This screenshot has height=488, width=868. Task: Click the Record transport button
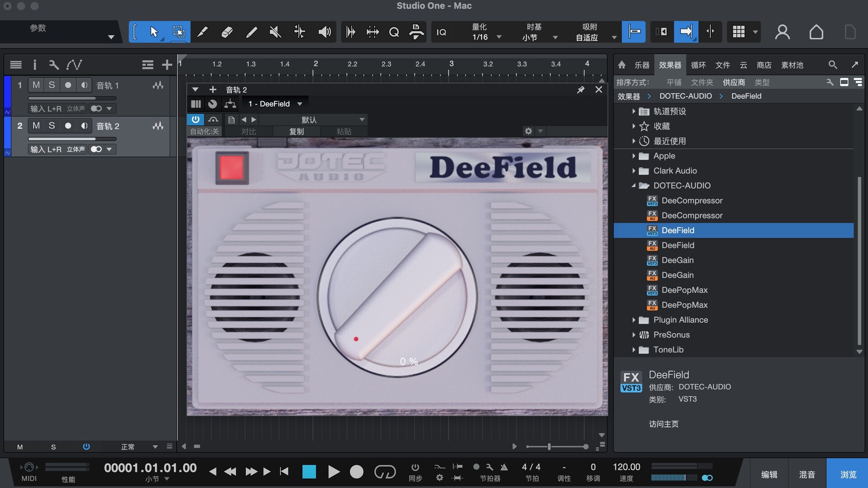tap(357, 472)
